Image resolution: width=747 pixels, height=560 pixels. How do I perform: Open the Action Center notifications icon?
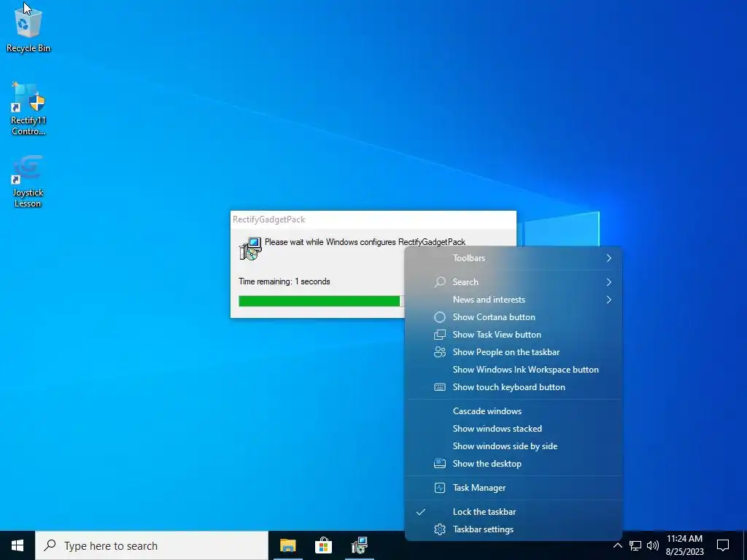[723, 545]
